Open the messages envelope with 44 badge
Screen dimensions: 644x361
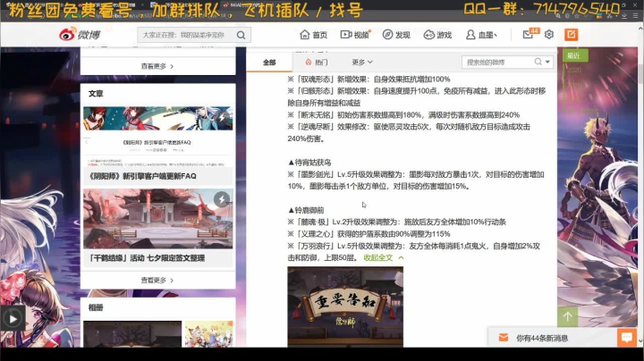[530, 34]
